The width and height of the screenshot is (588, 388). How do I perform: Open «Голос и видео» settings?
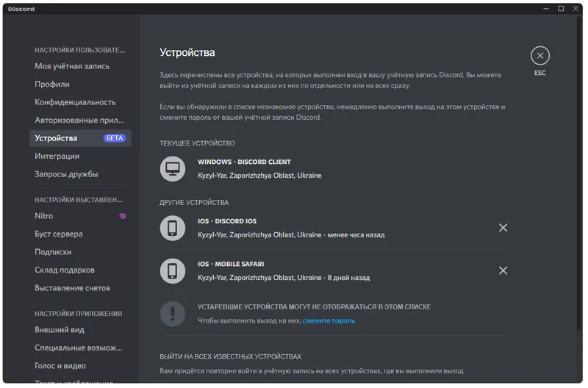(x=60, y=366)
